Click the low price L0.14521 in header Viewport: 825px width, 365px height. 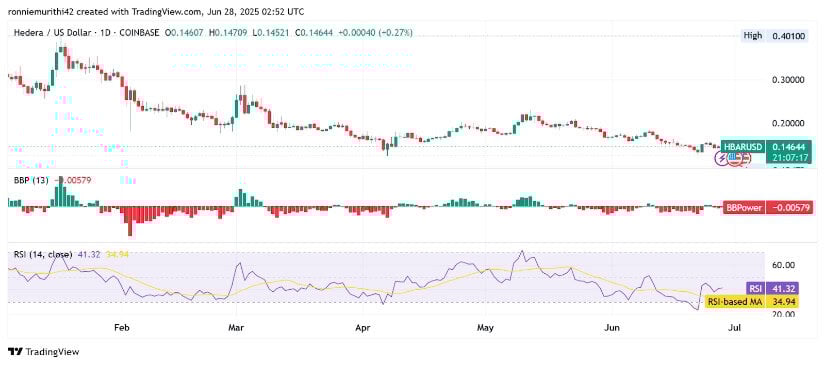tap(270, 33)
